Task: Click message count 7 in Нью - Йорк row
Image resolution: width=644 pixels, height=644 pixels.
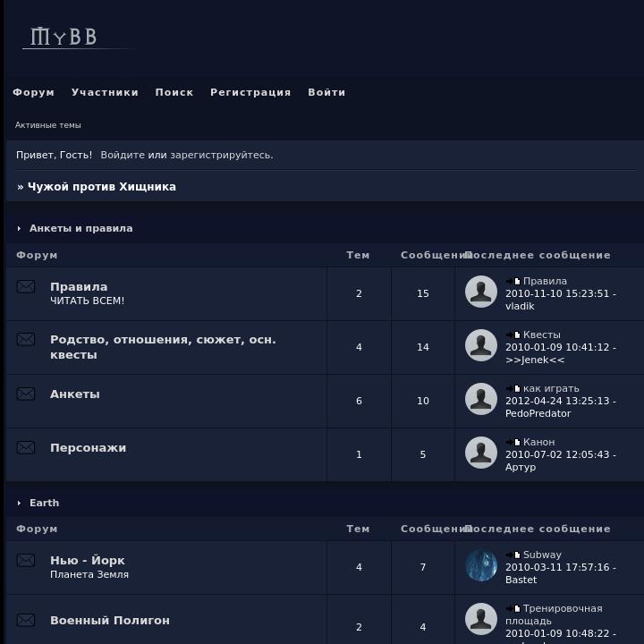Action: click(423, 567)
